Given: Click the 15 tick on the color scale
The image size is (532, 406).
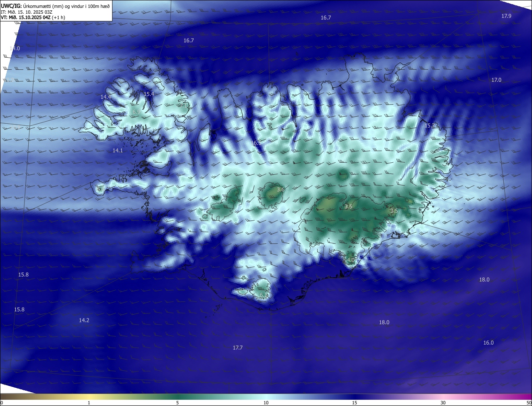Looking at the screenshot, I should (355, 403).
